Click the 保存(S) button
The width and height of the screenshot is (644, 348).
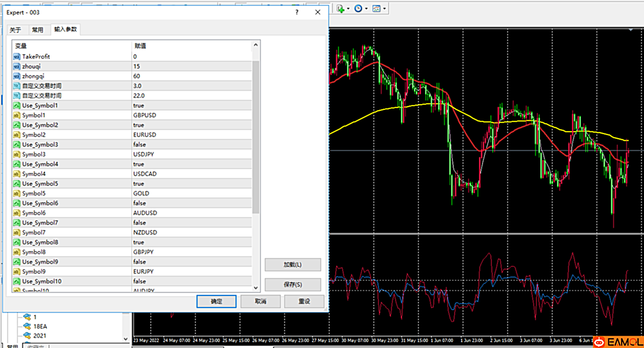tap(293, 284)
